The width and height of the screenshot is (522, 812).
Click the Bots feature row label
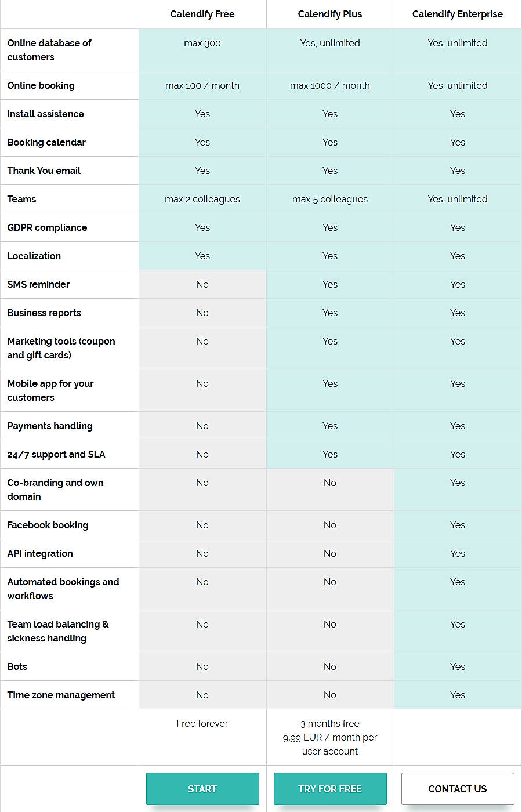(x=17, y=666)
